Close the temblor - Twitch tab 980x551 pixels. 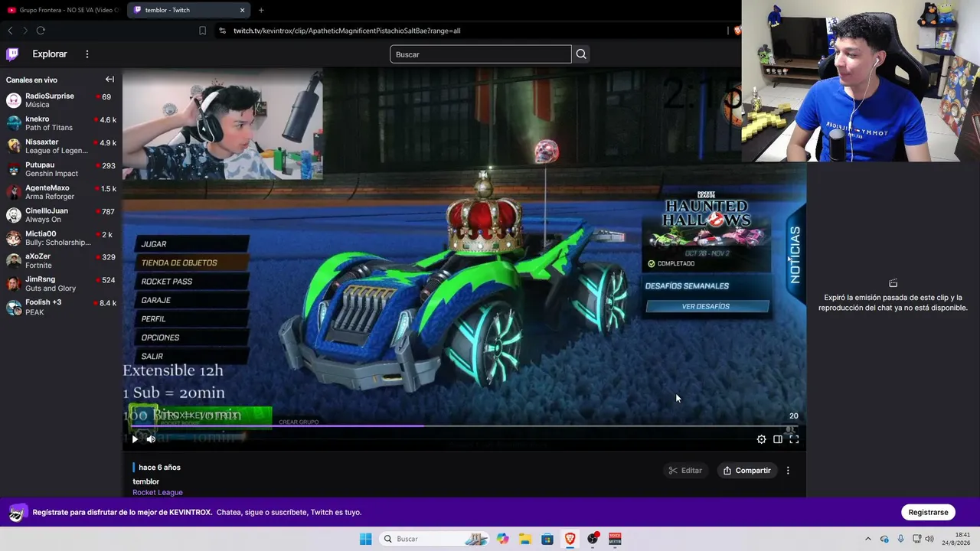(243, 10)
